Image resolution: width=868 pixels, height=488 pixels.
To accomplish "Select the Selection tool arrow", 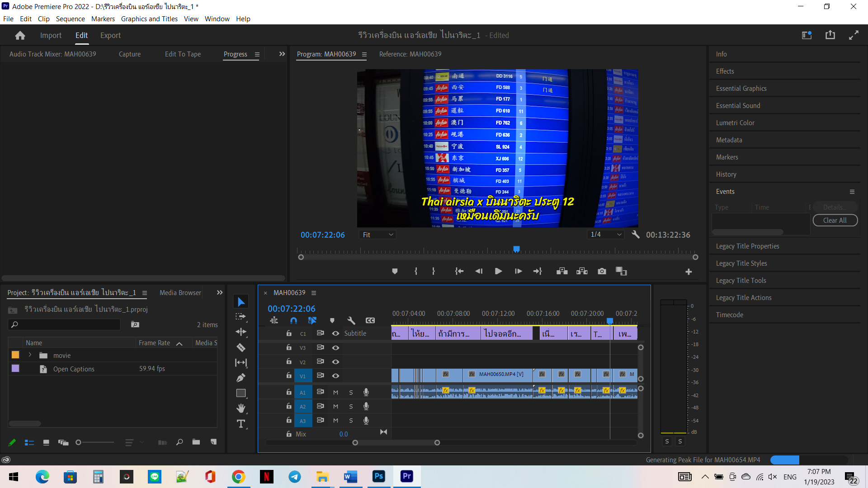I will tap(241, 302).
